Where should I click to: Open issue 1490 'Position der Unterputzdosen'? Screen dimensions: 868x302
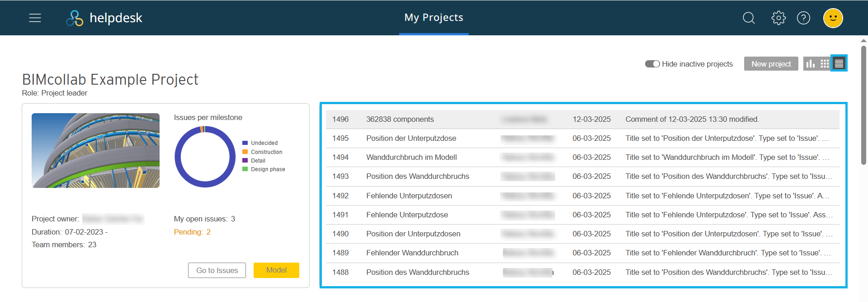(582, 234)
